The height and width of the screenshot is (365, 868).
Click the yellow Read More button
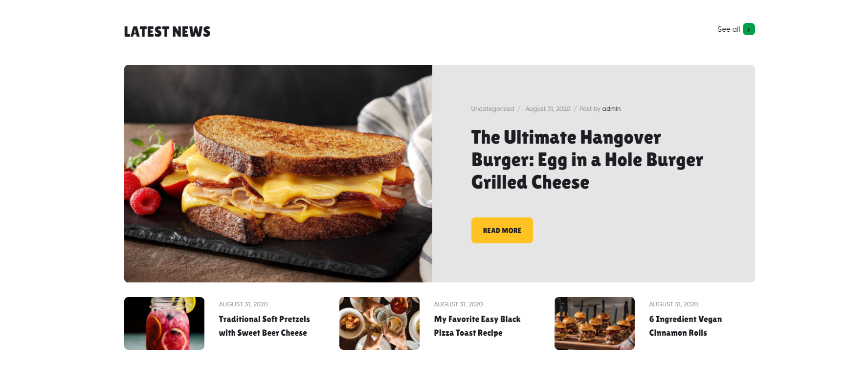pos(502,230)
